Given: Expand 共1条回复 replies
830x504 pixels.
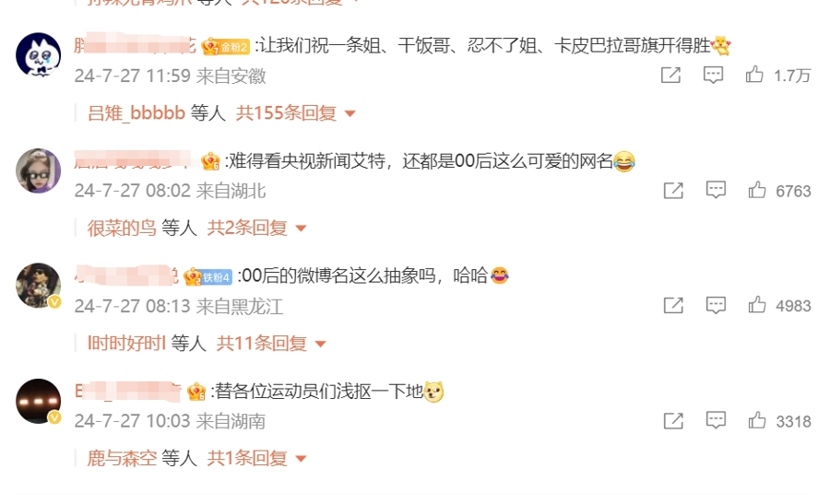Looking at the screenshot, I should (x=256, y=459).
